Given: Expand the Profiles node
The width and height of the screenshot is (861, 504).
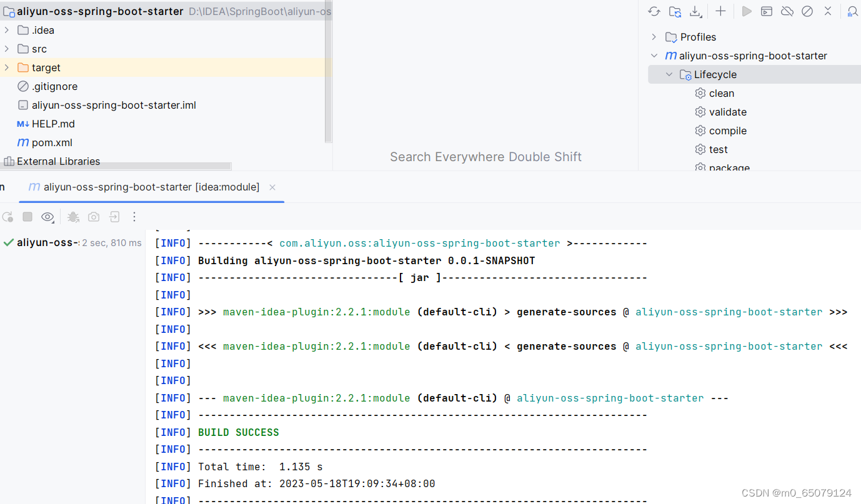Looking at the screenshot, I should [x=654, y=37].
